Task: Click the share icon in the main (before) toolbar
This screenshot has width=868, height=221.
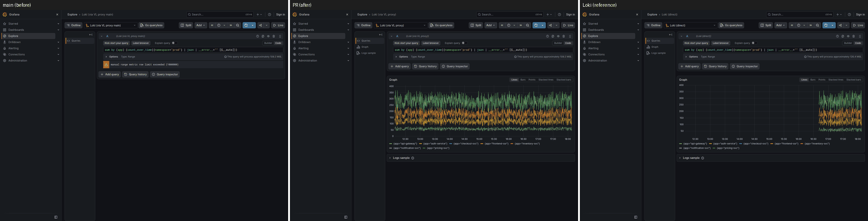Action: [x=260, y=25]
